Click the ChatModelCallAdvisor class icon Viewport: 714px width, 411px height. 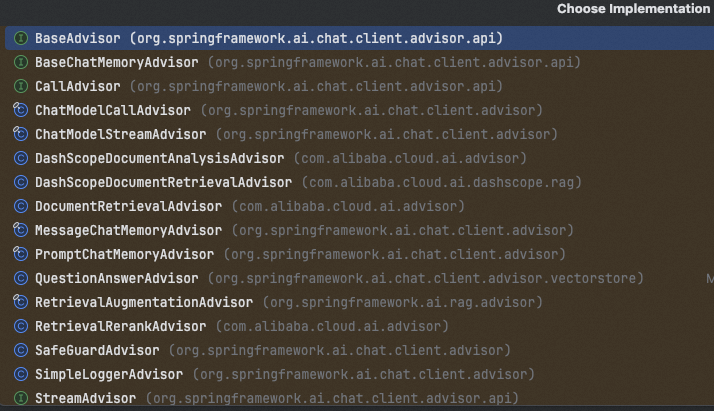coord(20,110)
